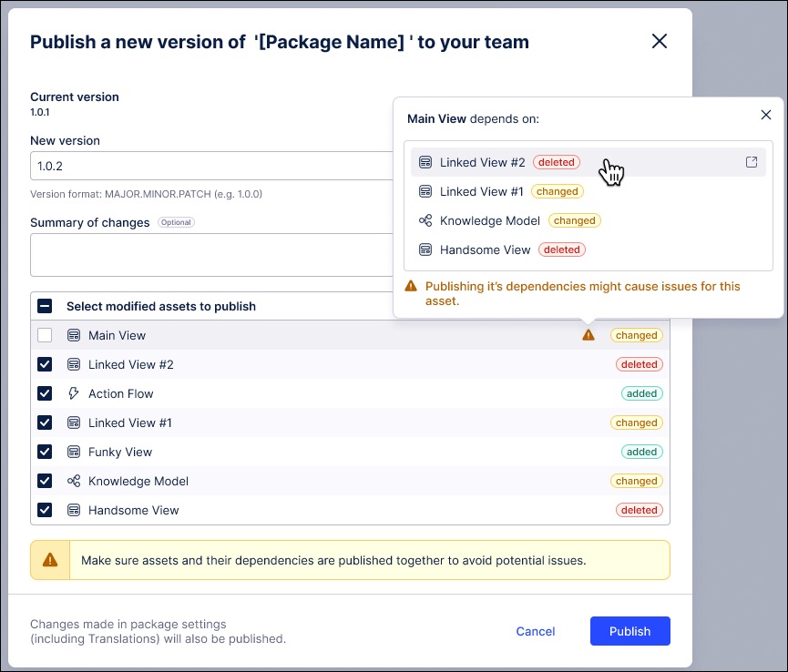788x672 pixels.
Task: Click the warning triangle icon beside Main View
Action: [588, 335]
